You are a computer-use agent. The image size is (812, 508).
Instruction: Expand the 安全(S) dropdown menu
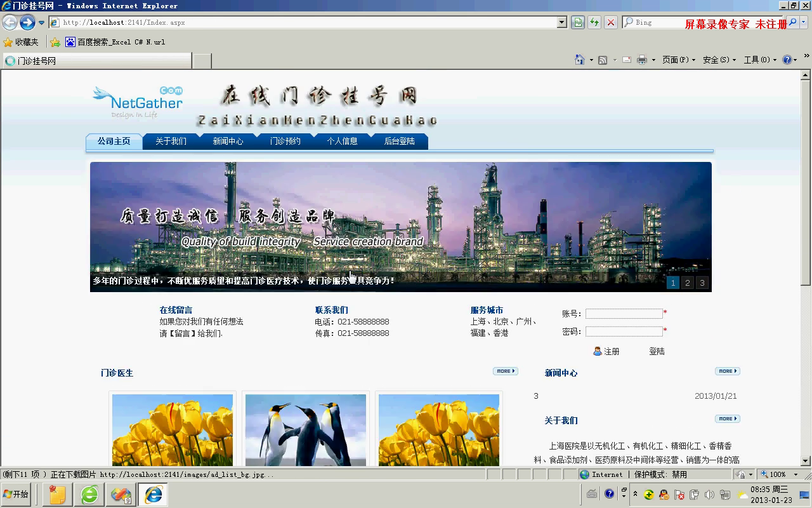[719, 60]
